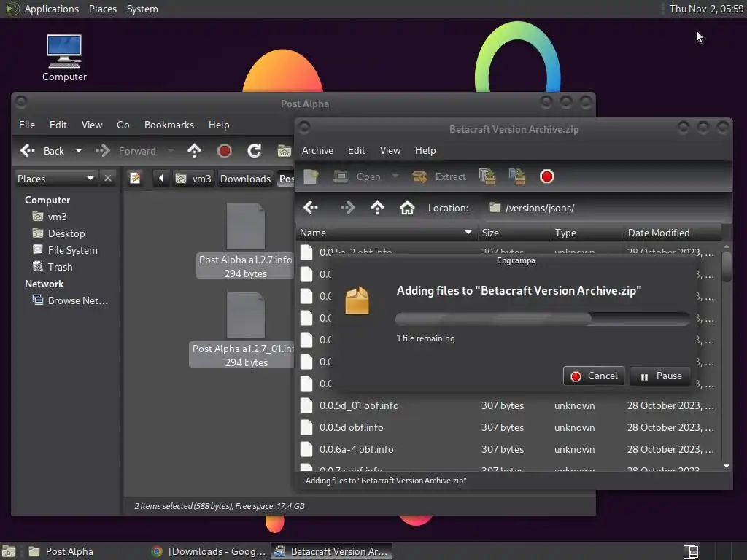747x560 pixels.
Task: Click the archive list vertical scrollbar thumb
Action: [x=727, y=267]
